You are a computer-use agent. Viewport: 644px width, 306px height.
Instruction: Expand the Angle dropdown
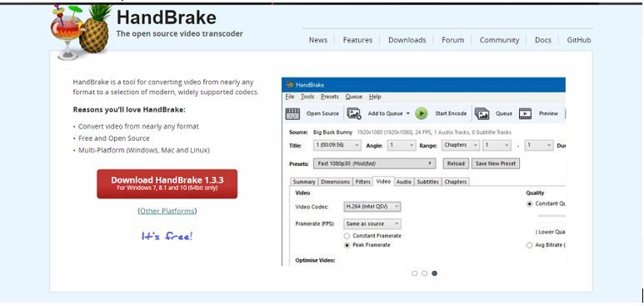402,145
